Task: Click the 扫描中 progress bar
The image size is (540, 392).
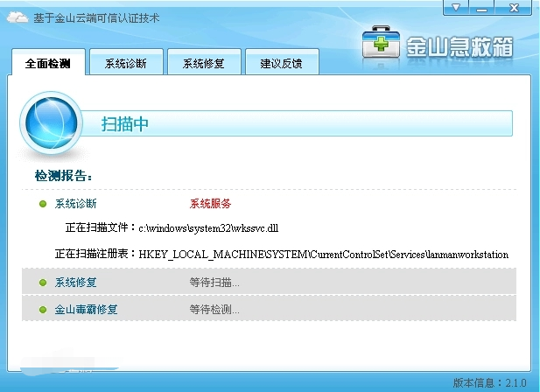Action: (296, 123)
